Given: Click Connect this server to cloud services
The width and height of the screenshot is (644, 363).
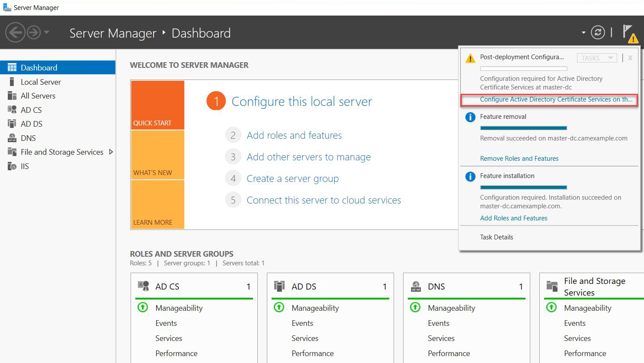Looking at the screenshot, I should pyautogui.click(x=324, y=200).
